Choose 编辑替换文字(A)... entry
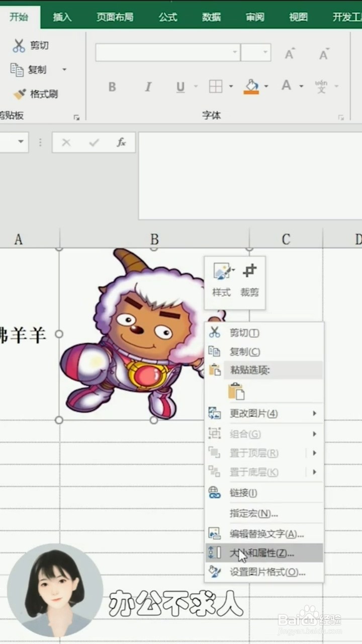The height and width of the screenshot is (644, 362). 264,534
